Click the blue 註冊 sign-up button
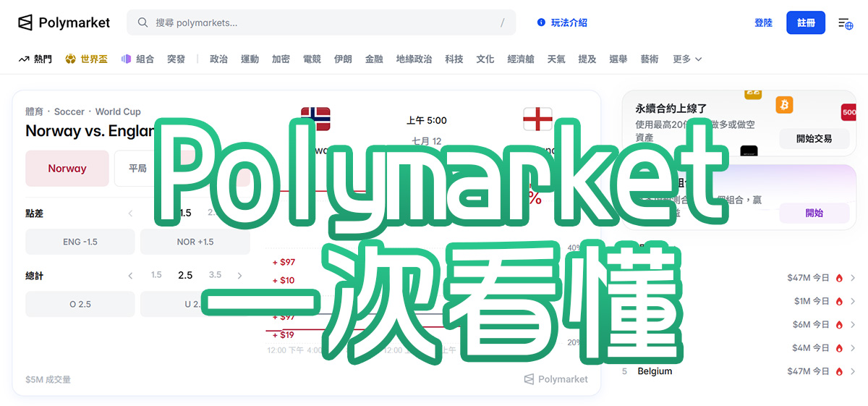This screenshot has height=406, width=868. click(x=806, y=22)
